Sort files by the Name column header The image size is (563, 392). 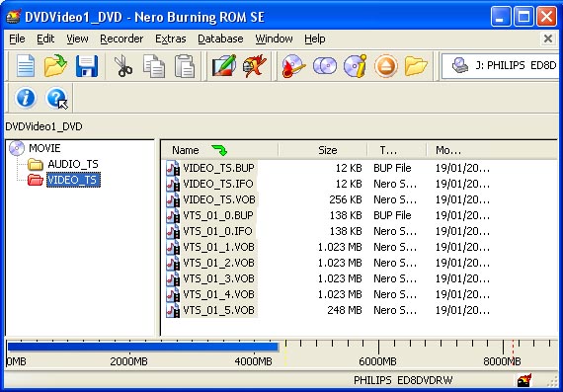[x=219, y=150]
